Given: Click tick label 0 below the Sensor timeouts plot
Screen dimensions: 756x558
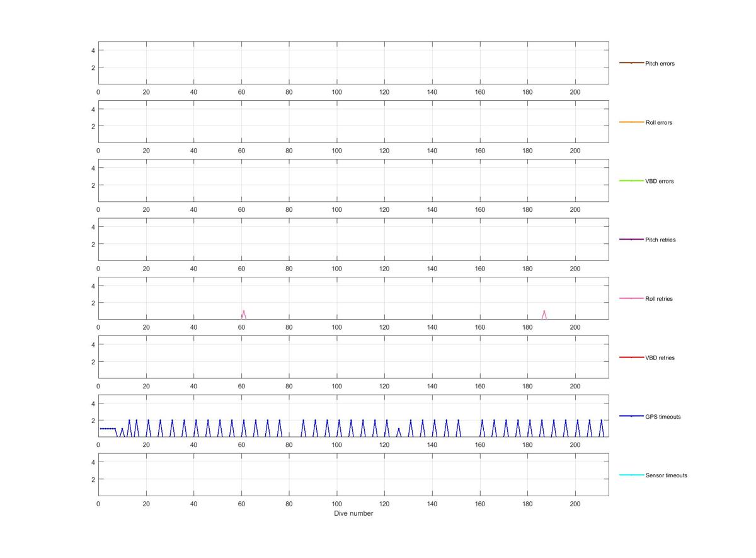Looking at the screenshot, I should click(98, 504).
